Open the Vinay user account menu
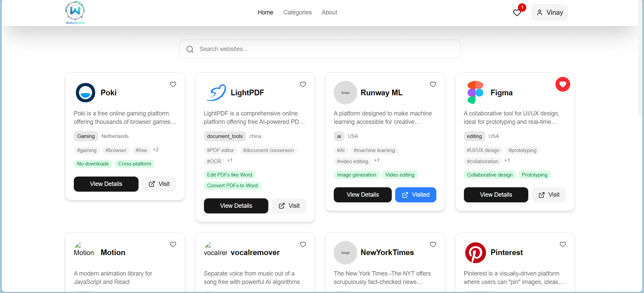Screen dimensions: 644x293 tap(549, 12)
